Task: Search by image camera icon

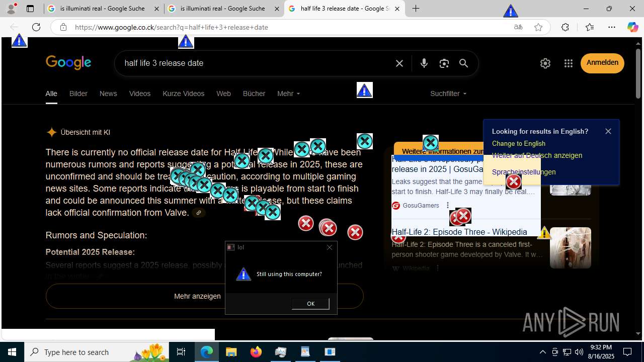Action: [x=444, y=63]
